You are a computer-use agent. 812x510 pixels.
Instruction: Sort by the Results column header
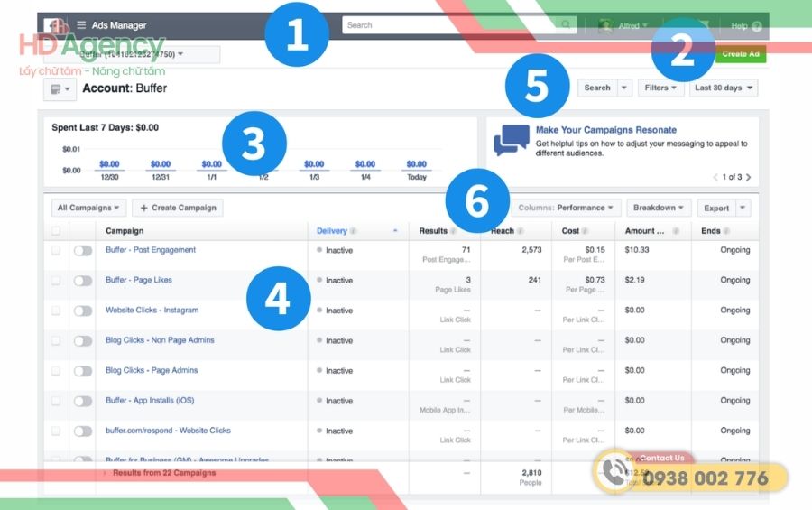click(x=433, y=231)
